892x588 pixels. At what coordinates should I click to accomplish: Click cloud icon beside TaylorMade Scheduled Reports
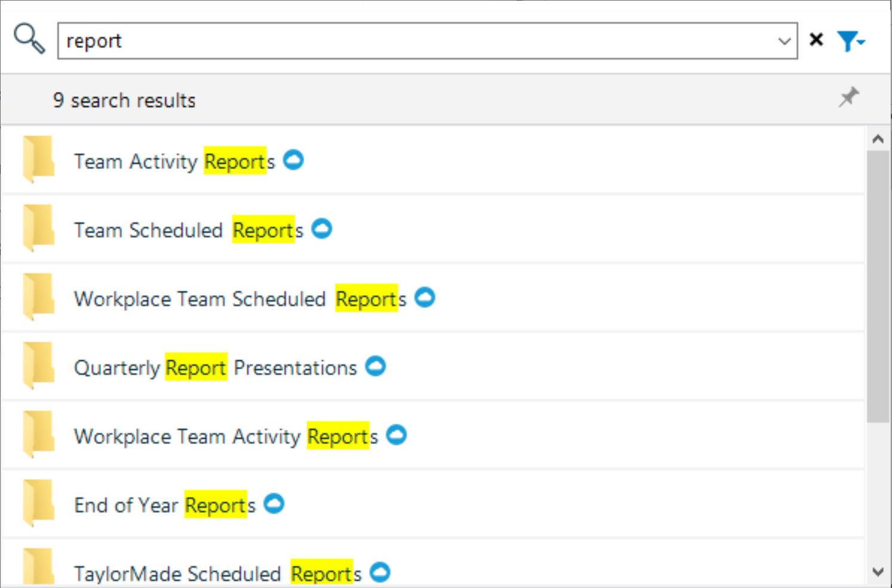[380, 572]
